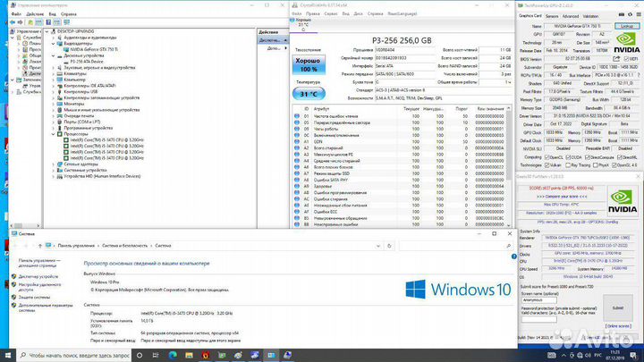Click the up arrow in System window navigation
Image resolution: width=644 pixels, height=362 pixels.
[40, 246]
